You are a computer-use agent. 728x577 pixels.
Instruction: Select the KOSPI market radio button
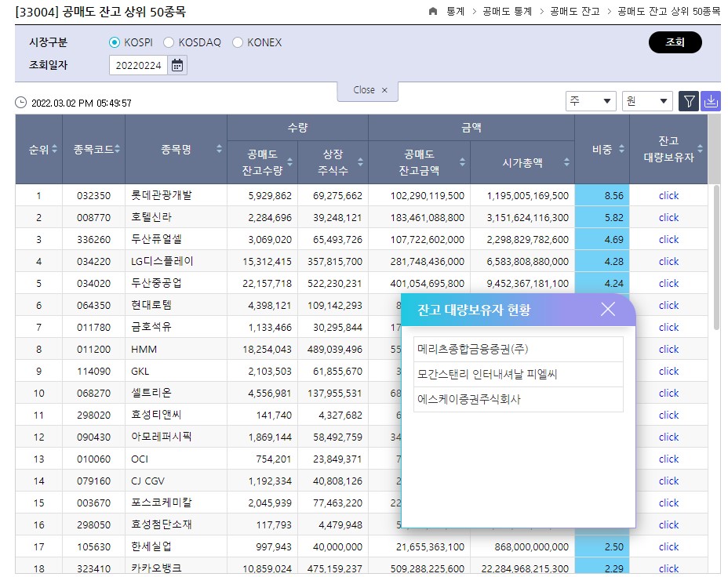(x=115, y=42)
